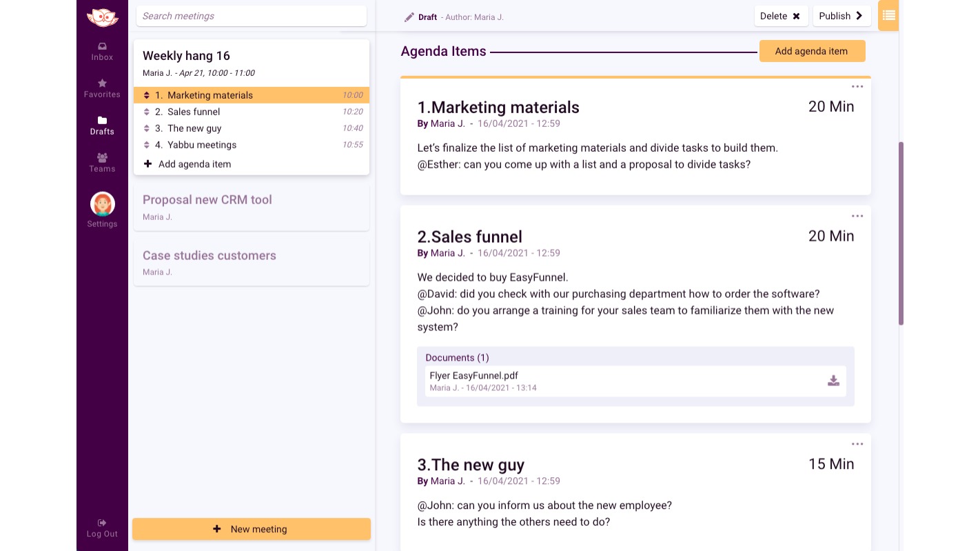Delete the draft meeting
This screenshot has height=551, width=980.
(x=781, y=16)
